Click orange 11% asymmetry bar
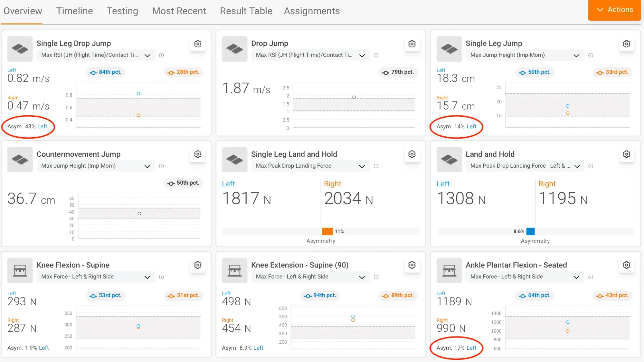The width and height of the screenshot is (644, 362). (327, 231)
